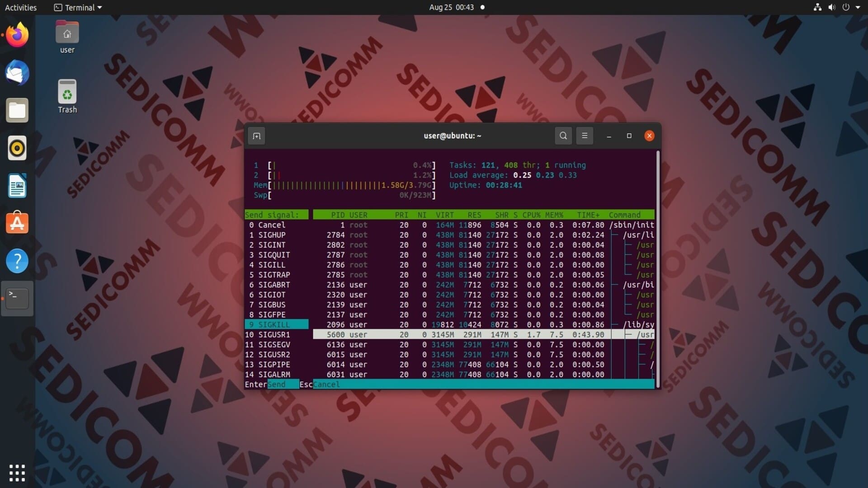Select 4 SIGILL signal

(x=277, y=265)
